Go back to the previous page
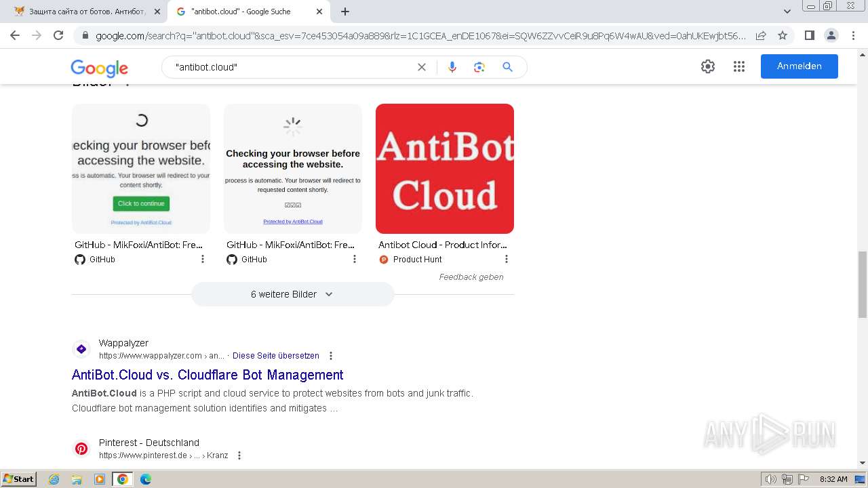868x488 pixels. [15, 35]
